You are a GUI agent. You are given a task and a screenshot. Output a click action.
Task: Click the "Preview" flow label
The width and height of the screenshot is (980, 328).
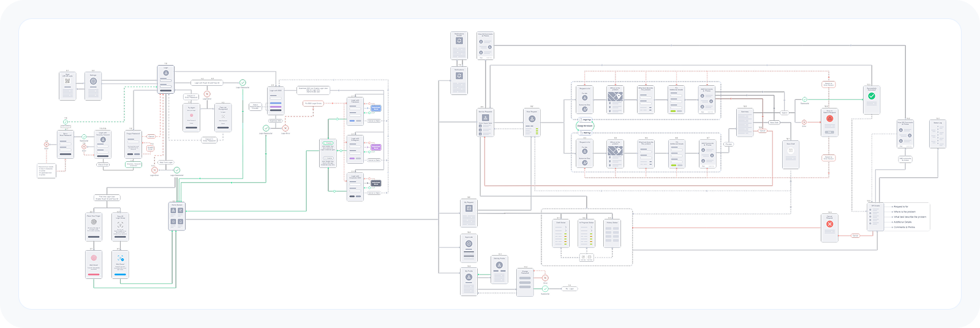(x=728, y=144)
